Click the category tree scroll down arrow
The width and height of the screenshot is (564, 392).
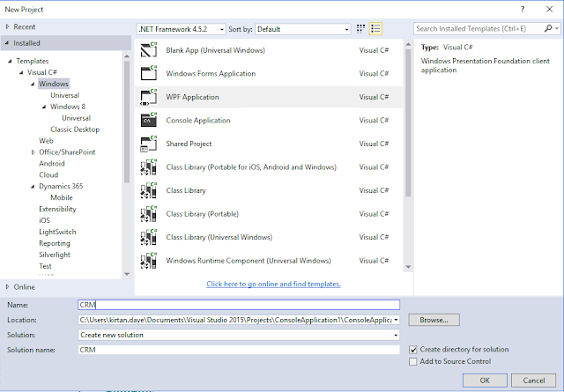(x=127, y=274)
